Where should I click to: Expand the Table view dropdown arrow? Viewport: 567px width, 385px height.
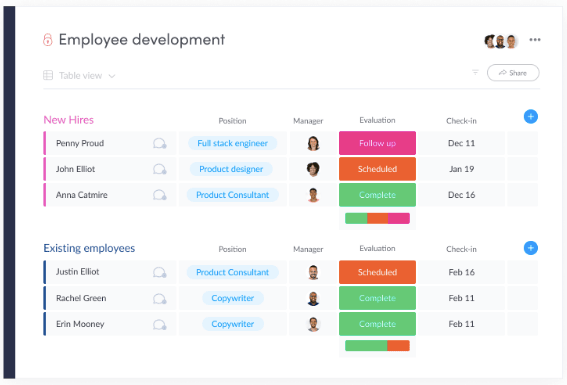point(112,76)
